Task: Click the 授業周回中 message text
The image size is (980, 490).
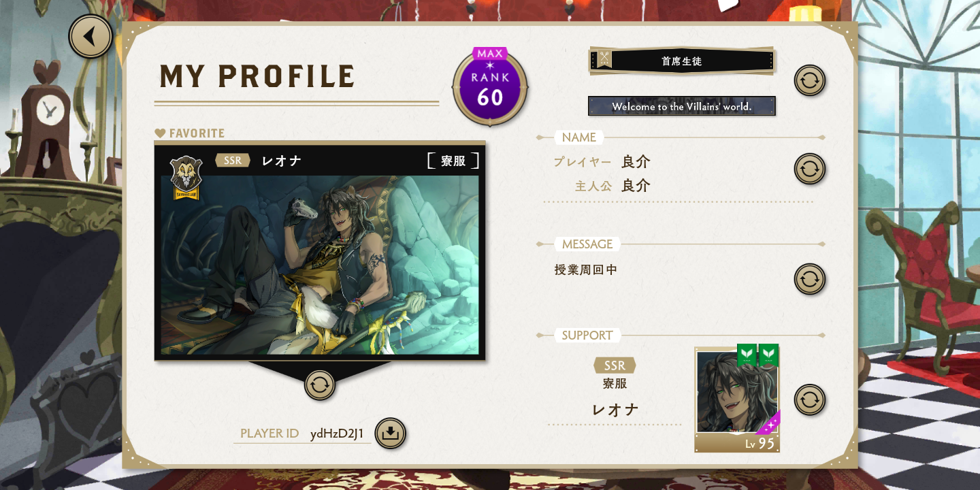Action: tap(586, 270)
